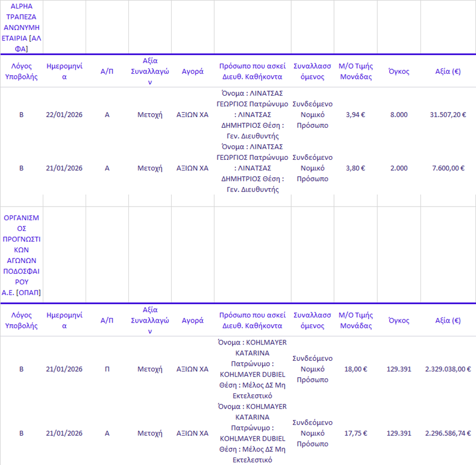
Task: Click the 2.329.038,00 € value cell
Action: (x=448, y=369)
